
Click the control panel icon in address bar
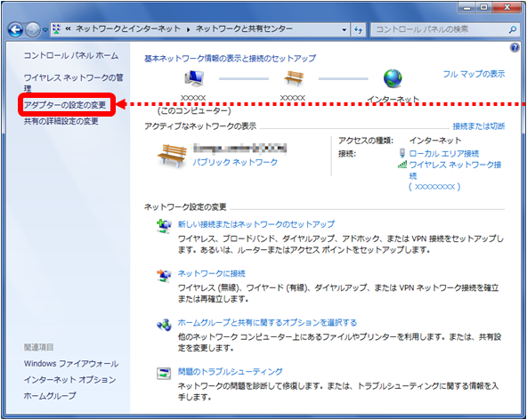[56, 29]
